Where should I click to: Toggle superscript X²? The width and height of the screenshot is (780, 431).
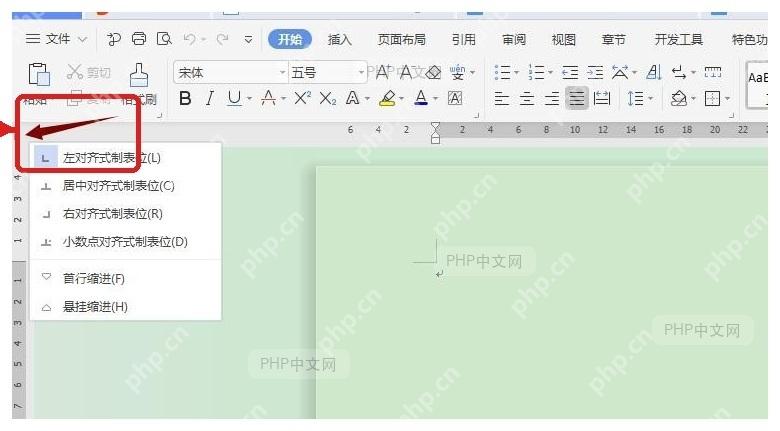pos(302,98)
